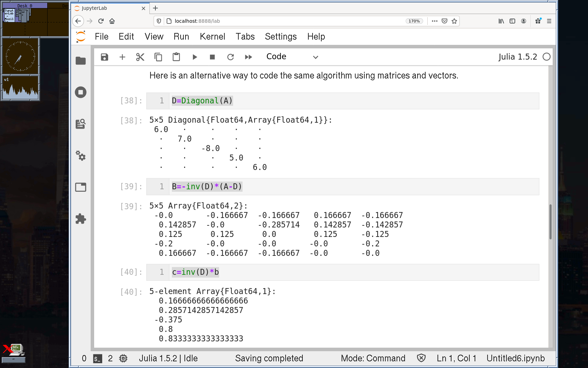
Task: Interrupt the kernel with stop square
Action: point(212,57)
